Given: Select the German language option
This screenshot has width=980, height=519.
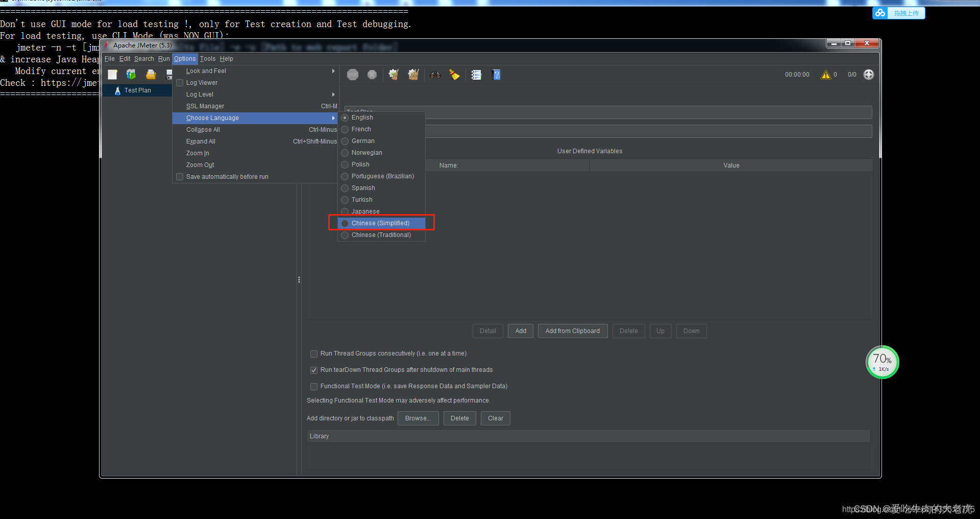Looking at the screenshot, I should click(x=381, y=141).
